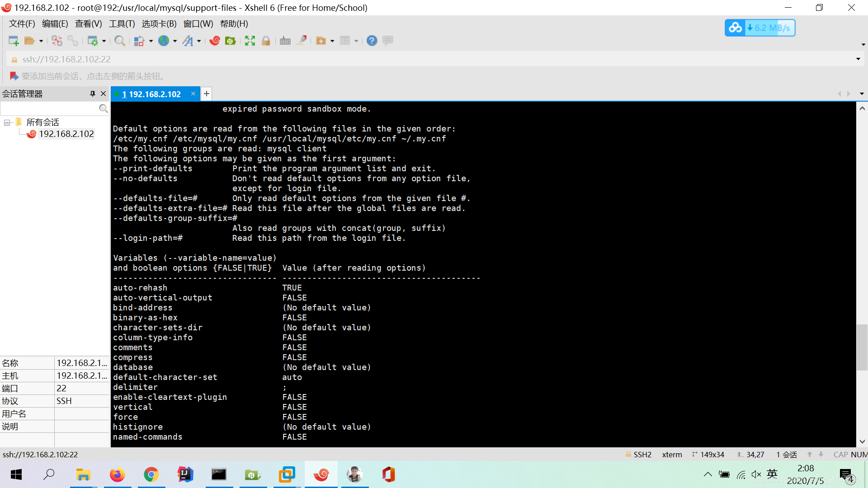
Task: Expand the font dropdown arrow
Action: coord(199,41)
